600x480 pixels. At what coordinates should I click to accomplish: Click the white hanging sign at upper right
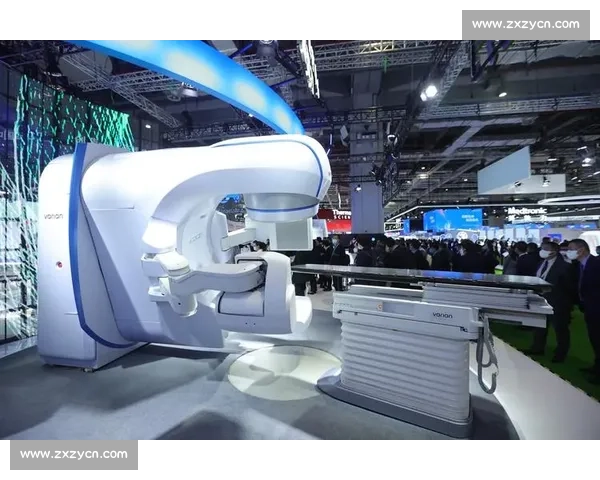(x=518, y=170)
